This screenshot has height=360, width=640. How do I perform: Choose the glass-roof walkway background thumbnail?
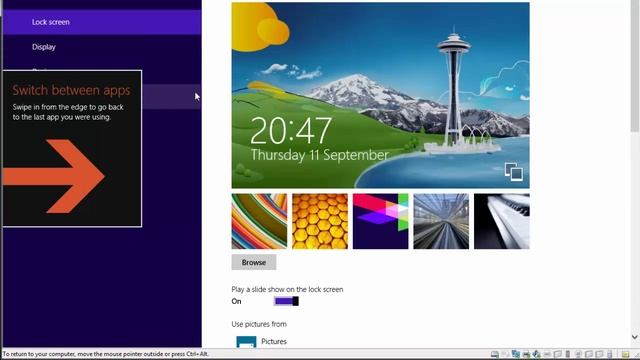click(441, 221)
